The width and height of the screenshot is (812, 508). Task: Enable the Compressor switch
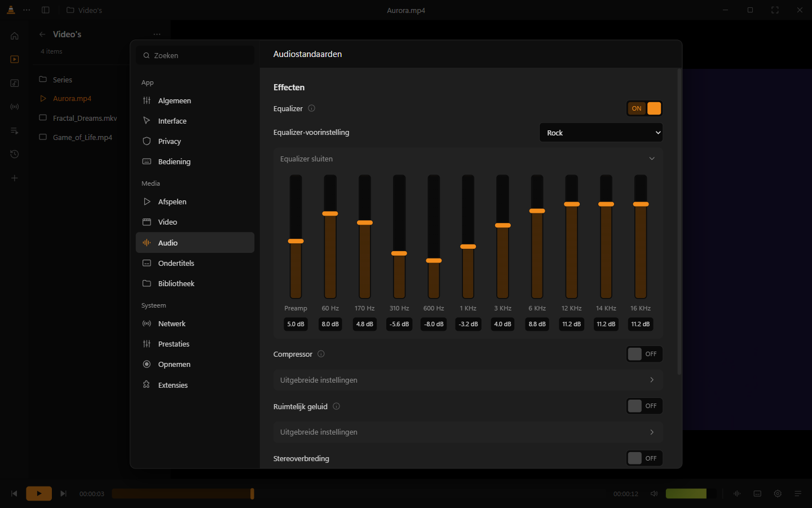[x=645, y=354]
